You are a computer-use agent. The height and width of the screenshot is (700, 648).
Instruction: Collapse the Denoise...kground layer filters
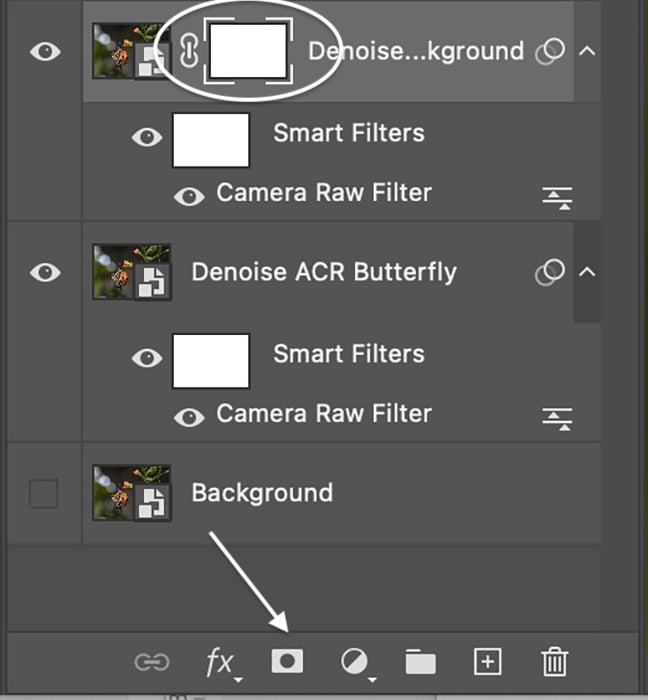click(x=587, y=51)
